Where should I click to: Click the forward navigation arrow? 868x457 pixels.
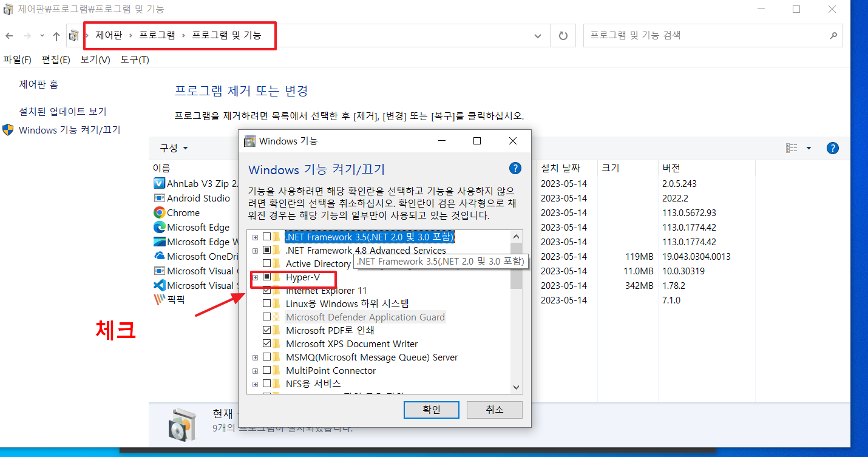point(27,36)
